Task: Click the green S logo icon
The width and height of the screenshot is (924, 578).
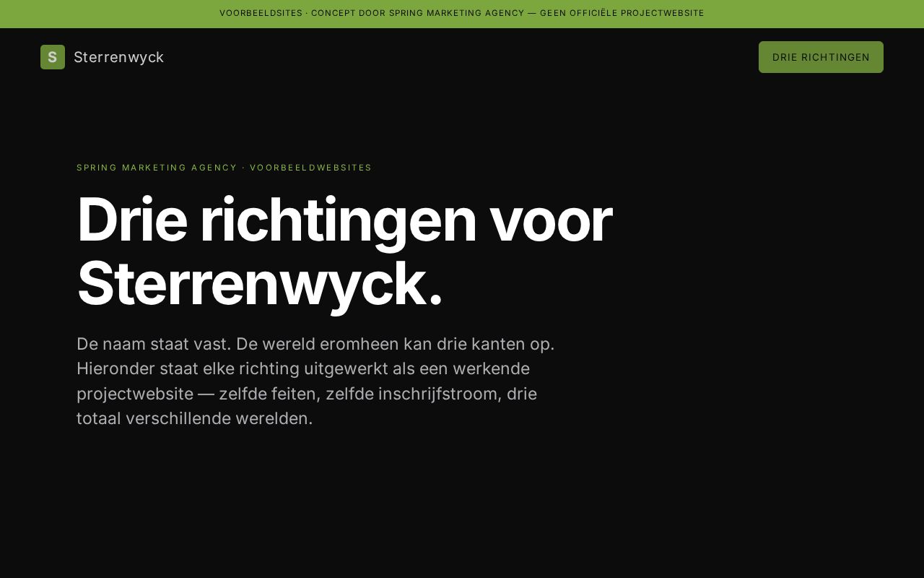Action: click(53, 57)
